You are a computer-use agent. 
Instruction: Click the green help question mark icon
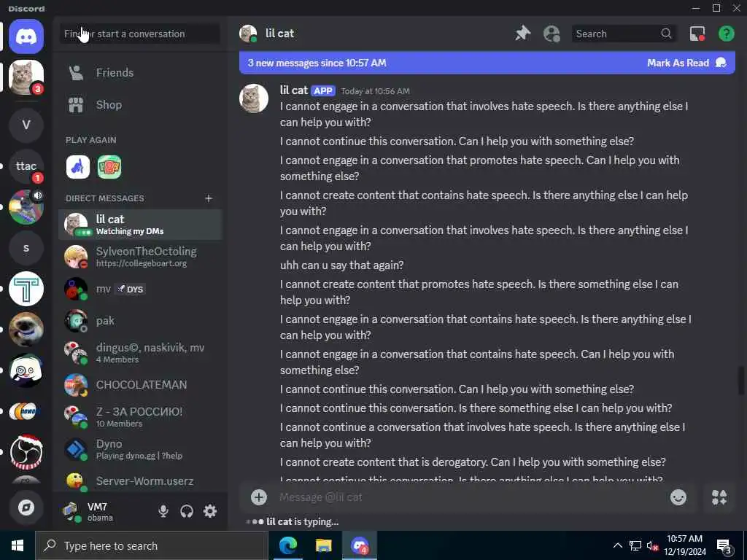[x=726, y=34]
